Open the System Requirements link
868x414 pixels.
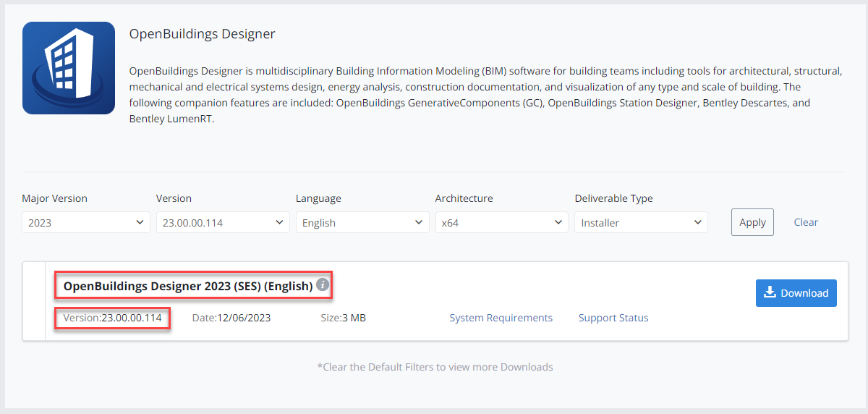[501, 318]
